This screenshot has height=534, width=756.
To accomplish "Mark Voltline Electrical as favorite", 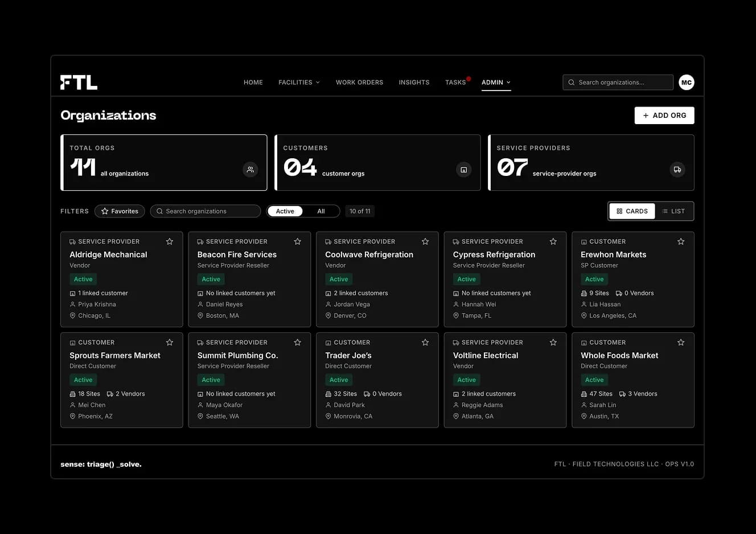I will tap(553, 342).
